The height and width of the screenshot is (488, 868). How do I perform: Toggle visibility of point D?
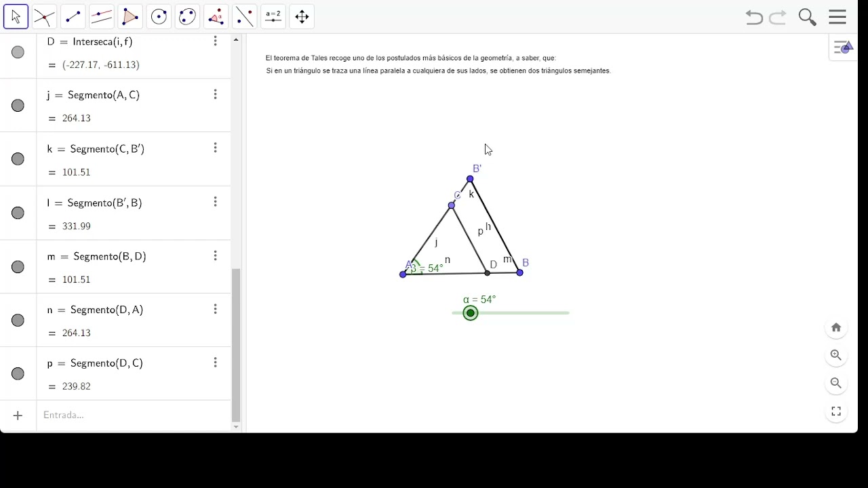18,52
